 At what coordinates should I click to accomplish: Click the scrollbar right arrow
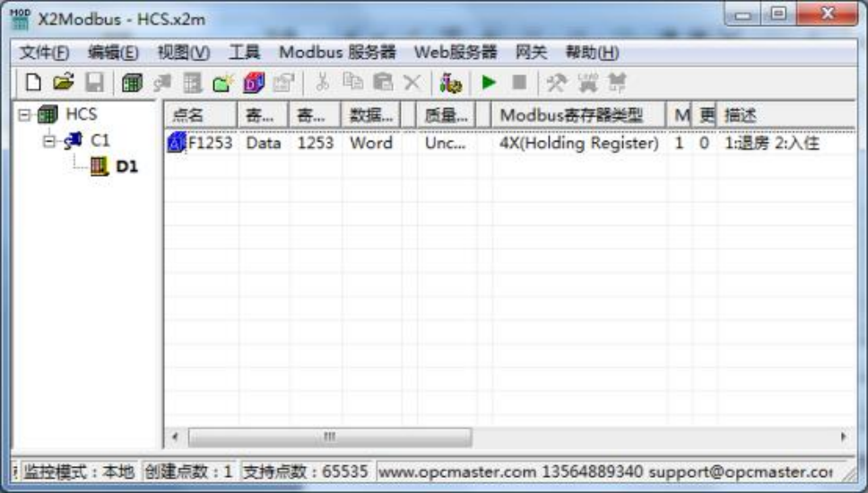coord(843,437)
